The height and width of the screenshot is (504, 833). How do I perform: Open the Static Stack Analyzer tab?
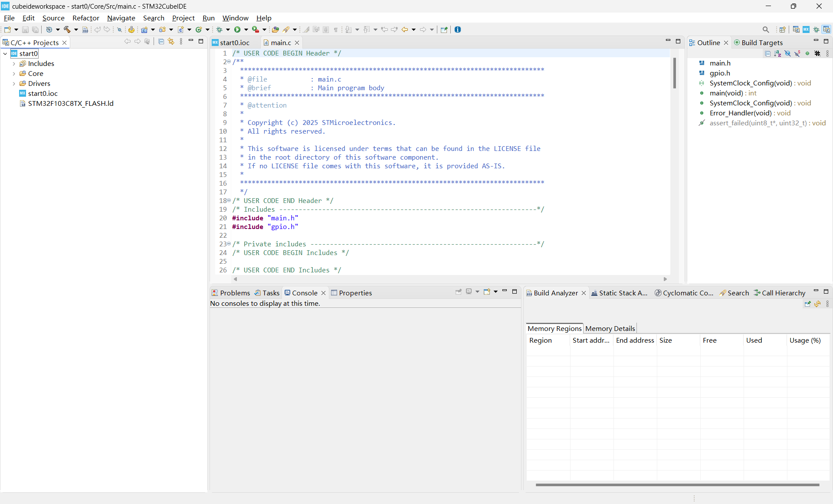(620, 293)
